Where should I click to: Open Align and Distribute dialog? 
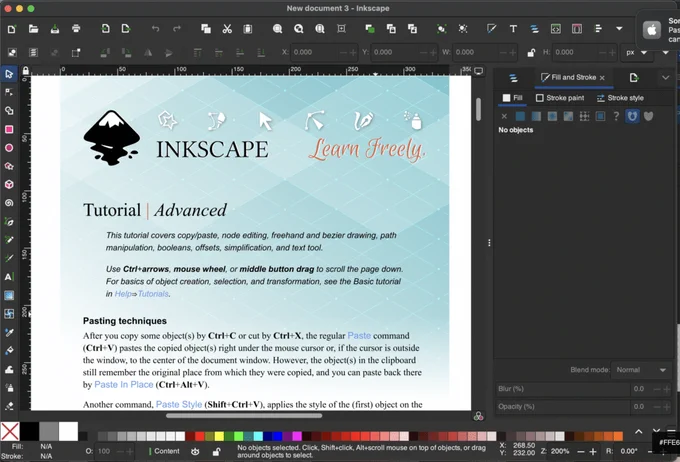598,29
